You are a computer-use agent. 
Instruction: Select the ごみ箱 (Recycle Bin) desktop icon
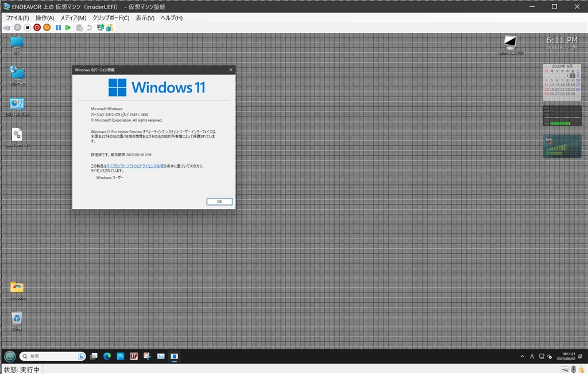click(17, 322)
